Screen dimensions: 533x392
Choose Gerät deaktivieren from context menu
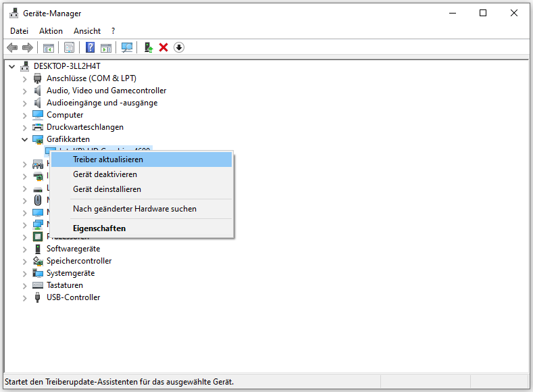point(141,174)
